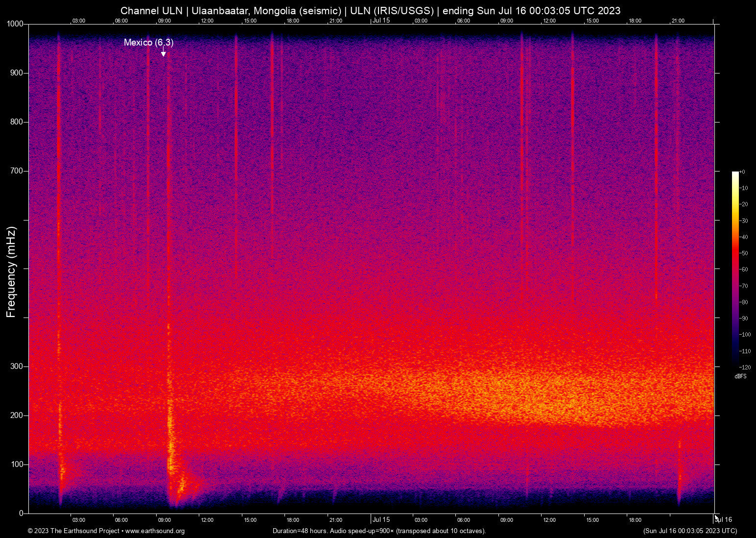Click the 900 frequency axis label

(x=17, y=73)
